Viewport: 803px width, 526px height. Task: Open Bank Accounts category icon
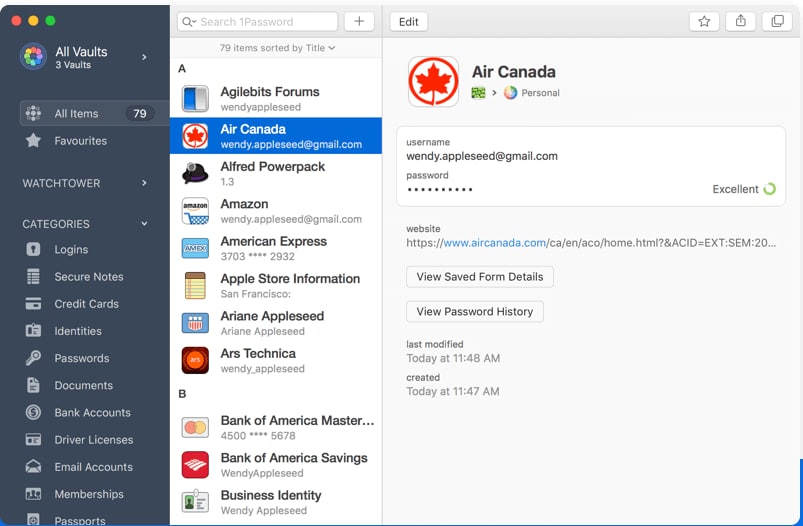pyautogui.click(x=33, y=412)
